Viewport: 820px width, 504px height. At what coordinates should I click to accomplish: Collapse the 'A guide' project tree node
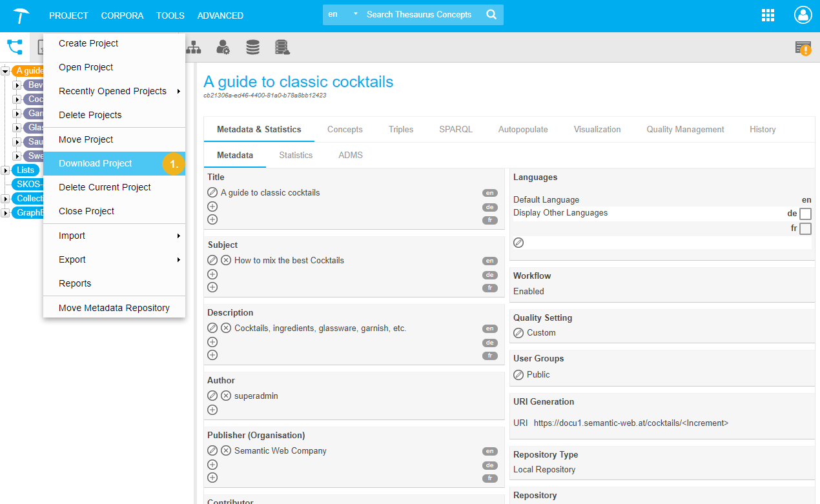coord(6,71)
